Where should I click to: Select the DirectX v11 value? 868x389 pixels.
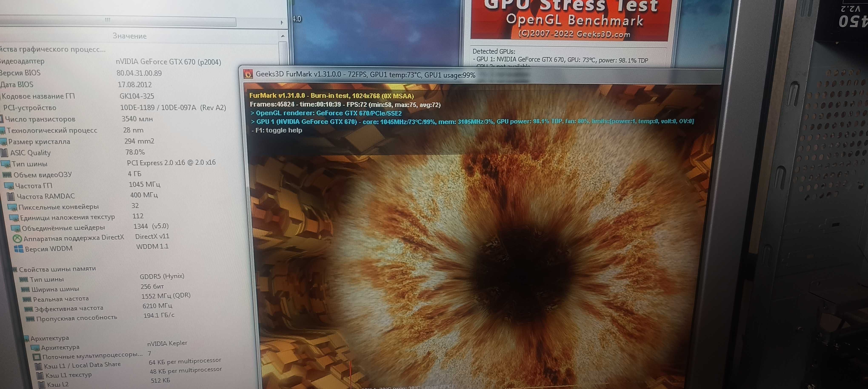click(152, 236)
